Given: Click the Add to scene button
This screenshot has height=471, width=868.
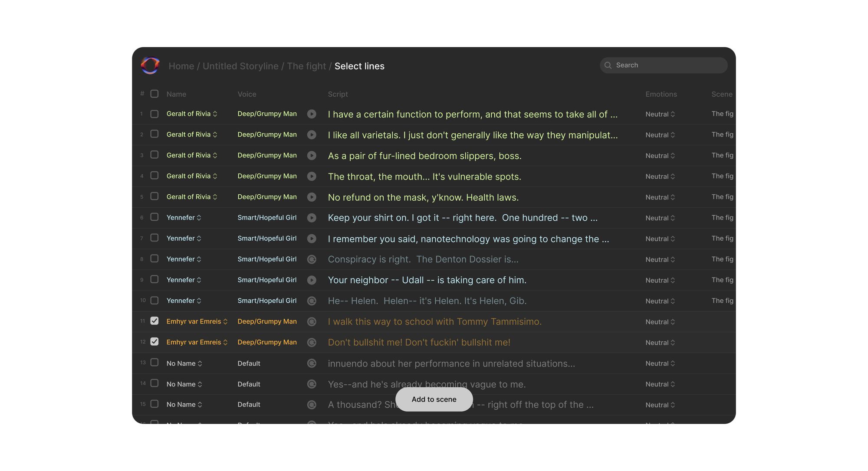Looking at the screenshot, I should point(434,399).
